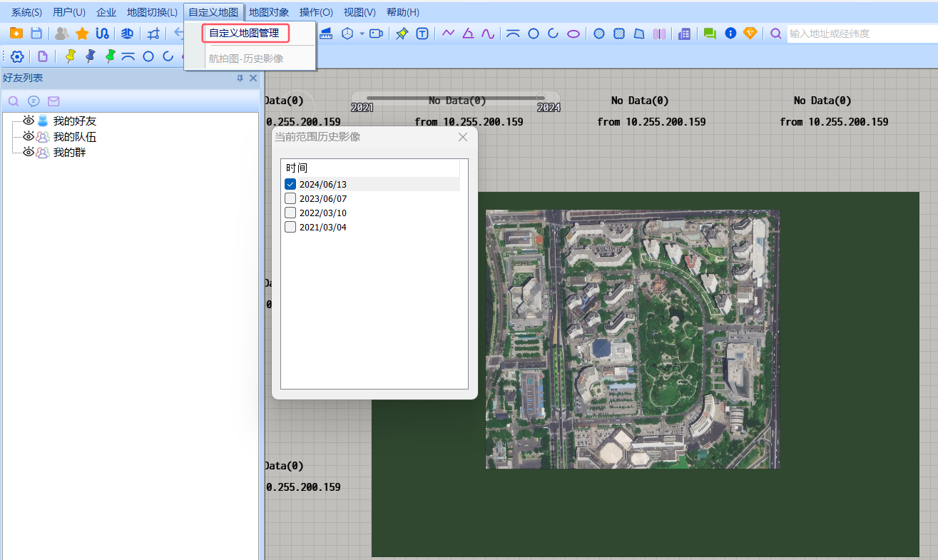
Task: Select the purple angle measurement tool
Action: 468,34
